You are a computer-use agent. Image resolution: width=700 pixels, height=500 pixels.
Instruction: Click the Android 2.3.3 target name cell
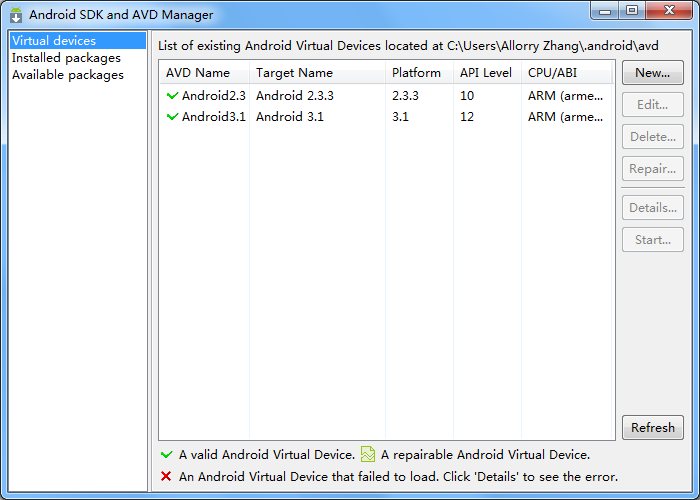point(295,96)
